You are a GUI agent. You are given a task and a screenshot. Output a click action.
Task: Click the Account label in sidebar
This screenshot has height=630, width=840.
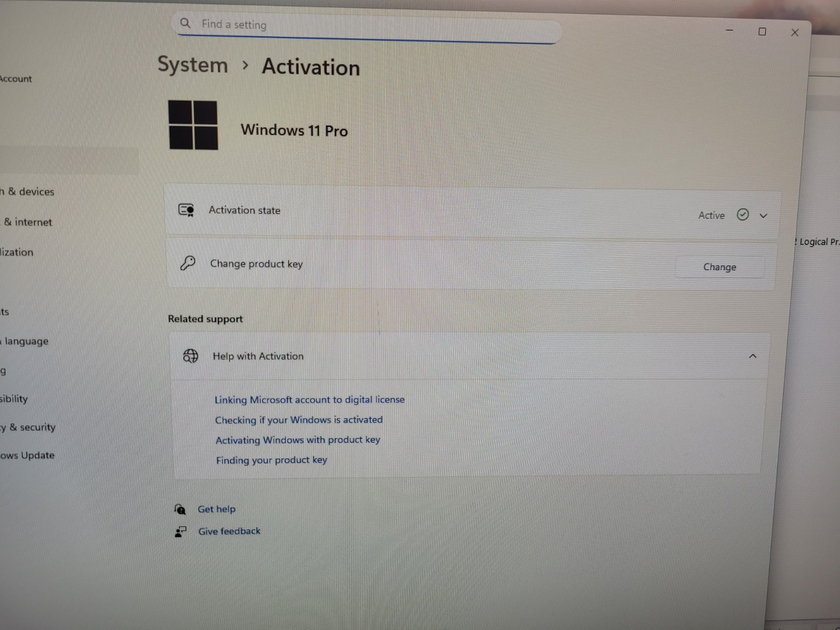pyautogui.click(x=16, y=79)
